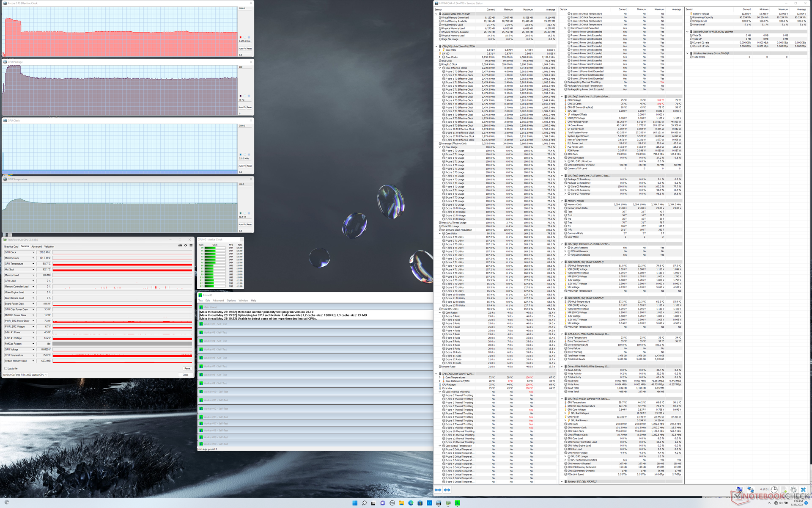Open Windows search from the taskbar
This screenshot has height=508, width=812.
click(364, 503)
